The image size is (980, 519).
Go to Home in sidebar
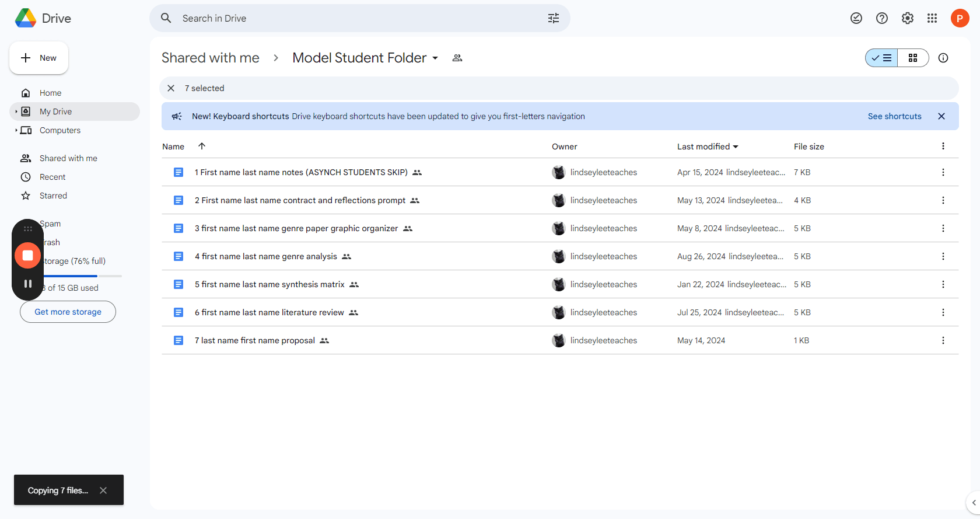coord(75,93)
